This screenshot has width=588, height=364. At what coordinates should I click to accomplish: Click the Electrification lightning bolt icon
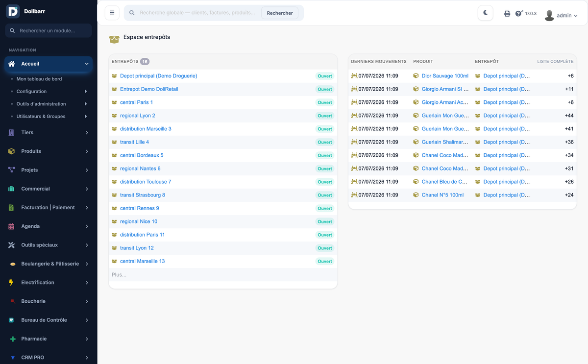click(11, 283)
